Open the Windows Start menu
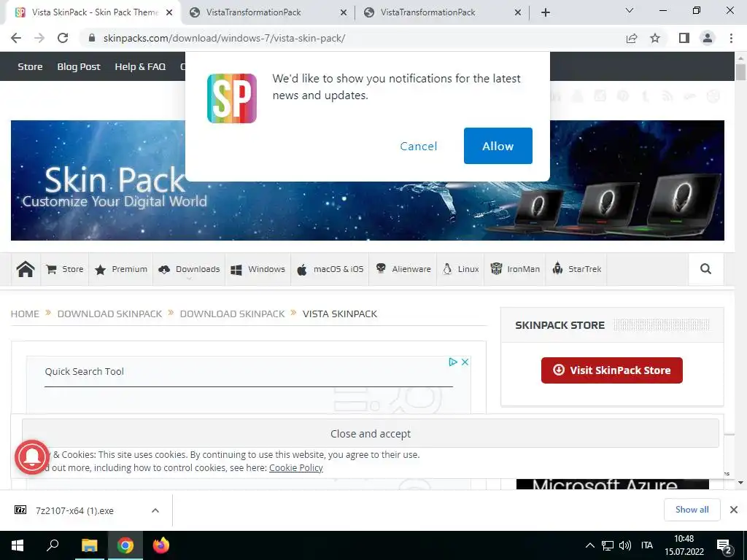The height and width of the screenshot is (560, 747). (18, 545)
